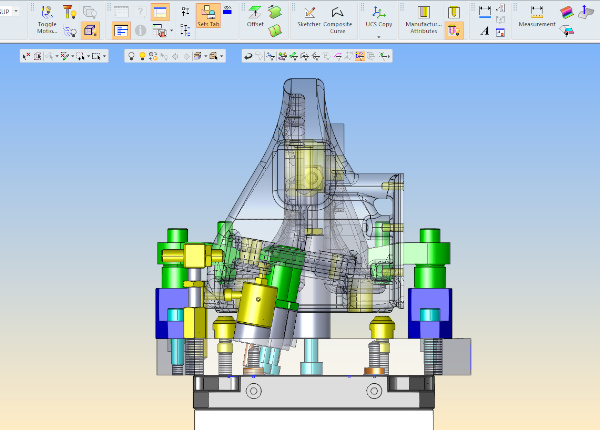Select the Offset tool
This screenshot has height=430, width=600.
tap(255, 17)
